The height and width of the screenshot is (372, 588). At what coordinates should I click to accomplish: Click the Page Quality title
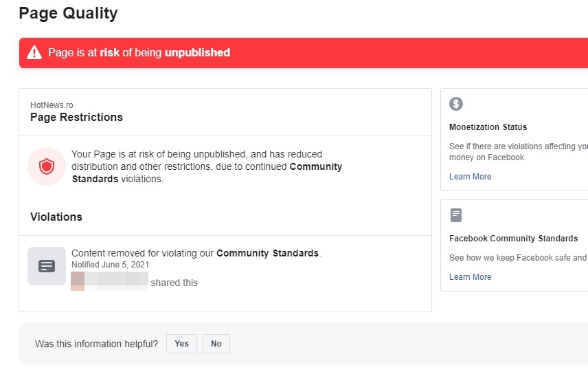68,13
